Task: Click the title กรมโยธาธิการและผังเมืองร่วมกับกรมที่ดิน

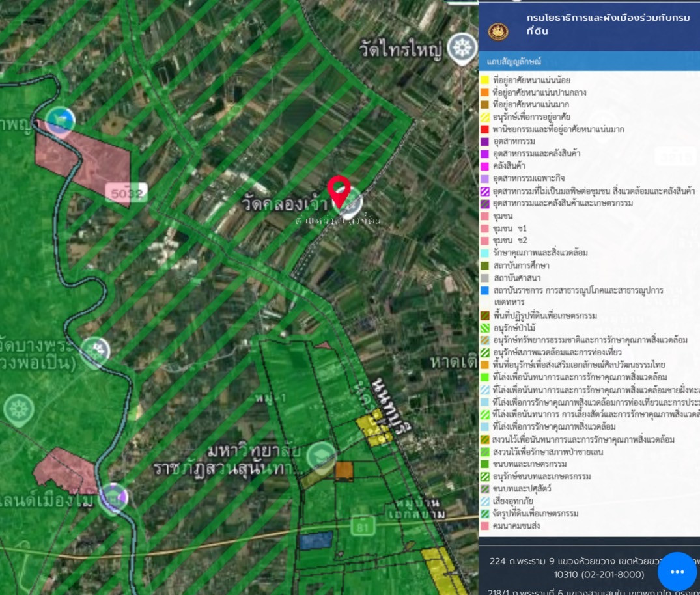Action: (x=608, y=24)
